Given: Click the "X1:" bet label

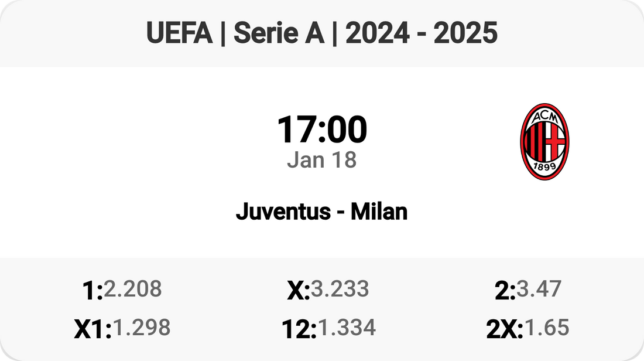Looking at the screenshot, I should (93, 329).
